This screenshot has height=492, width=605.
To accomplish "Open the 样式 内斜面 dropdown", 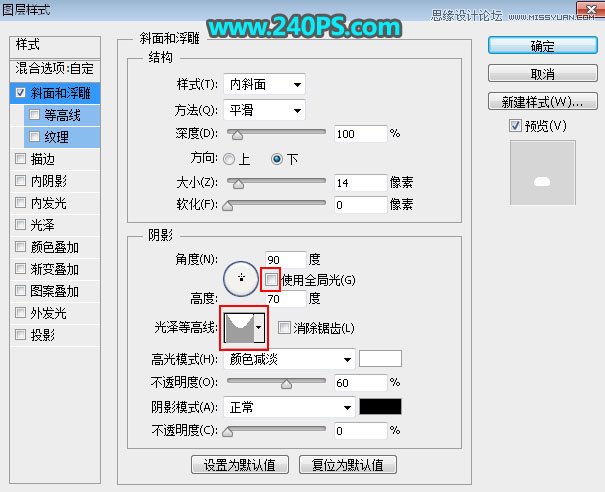I will pyautogui.click(x=264, y=84).
